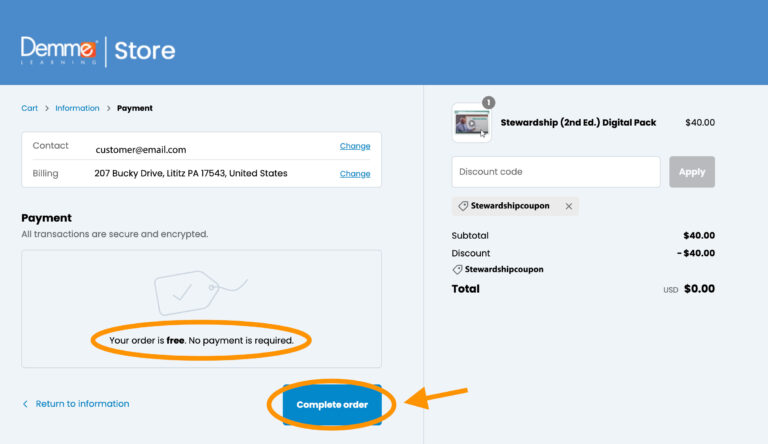The image size is (768, 444).
Task: Open the Information breadcrumb step
Action: pyautogui.click(x=77, y=108)
